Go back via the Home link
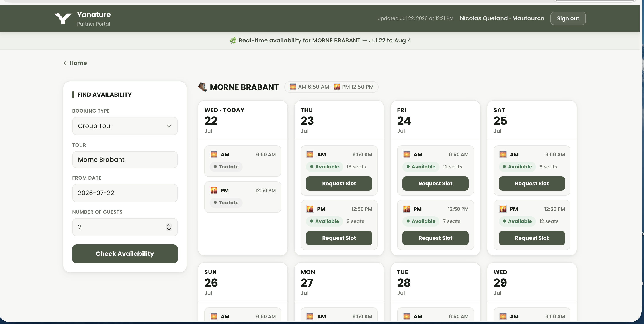 pos(75,63)
